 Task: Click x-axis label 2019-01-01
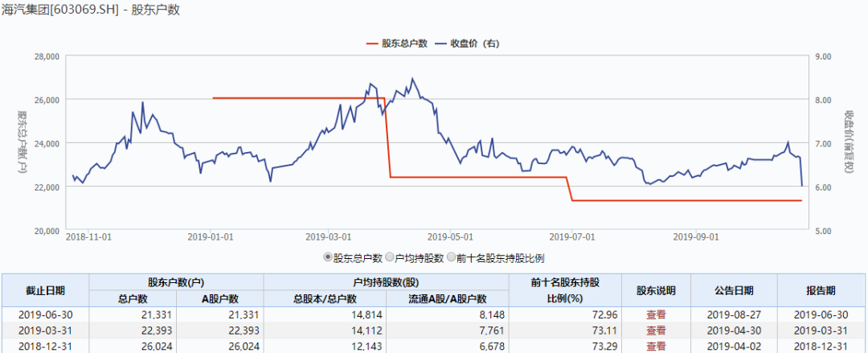point(211,236)
